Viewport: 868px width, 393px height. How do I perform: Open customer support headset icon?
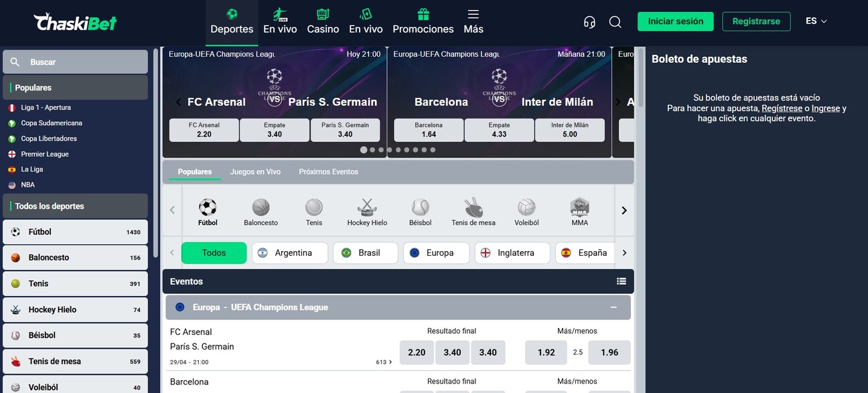point(589,21)
